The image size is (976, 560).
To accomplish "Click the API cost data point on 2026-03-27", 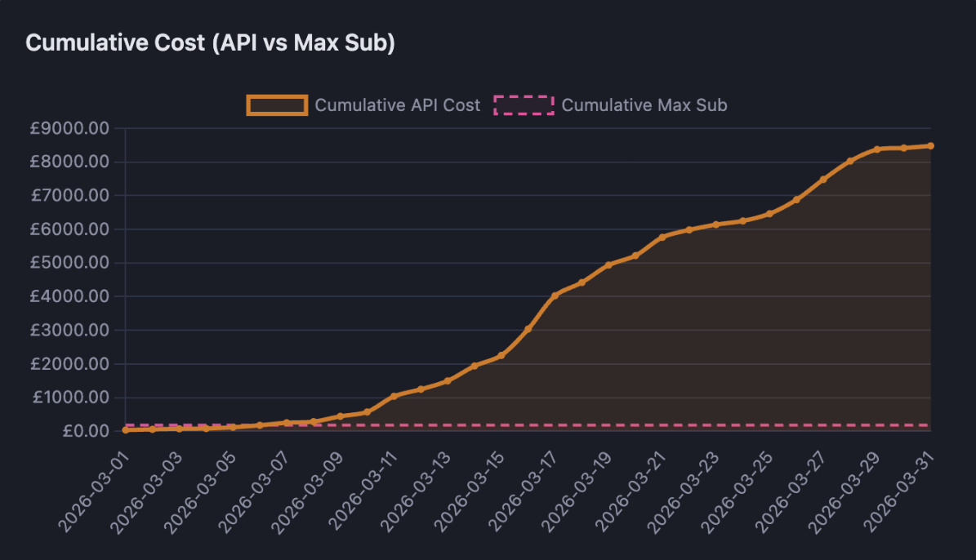I will pyautogui.click(x=823, y=179).
